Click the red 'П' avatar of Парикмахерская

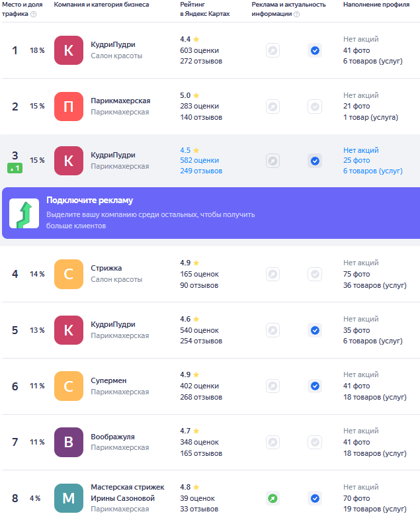(x=68, y=107)
